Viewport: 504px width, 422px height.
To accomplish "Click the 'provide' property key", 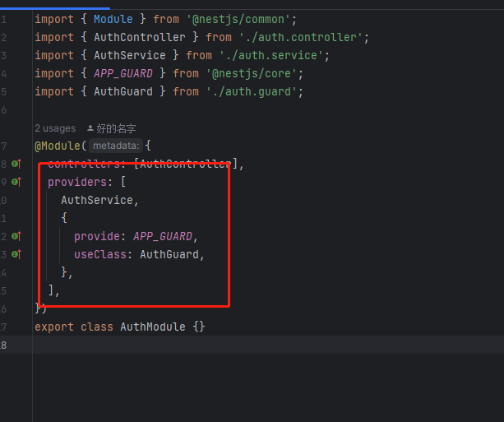I will point(97,236).
